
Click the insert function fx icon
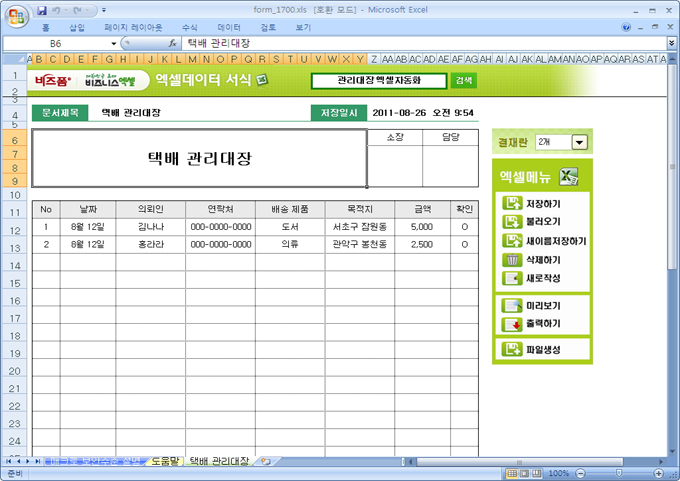click(173, 43)
